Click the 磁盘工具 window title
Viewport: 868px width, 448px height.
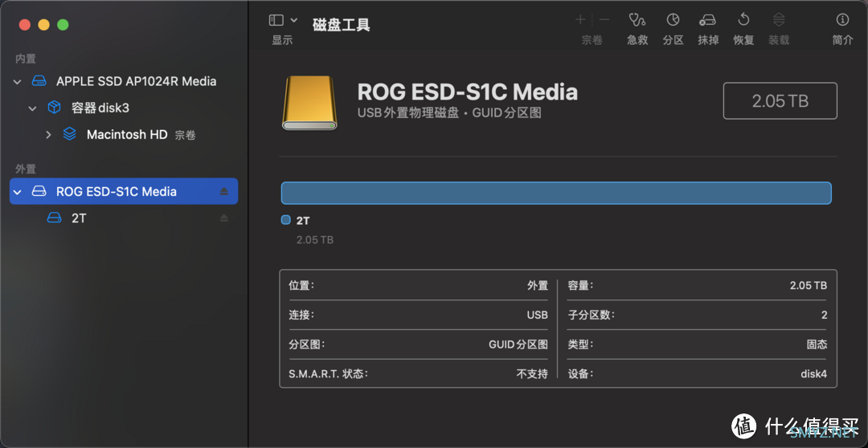(342, 25)
